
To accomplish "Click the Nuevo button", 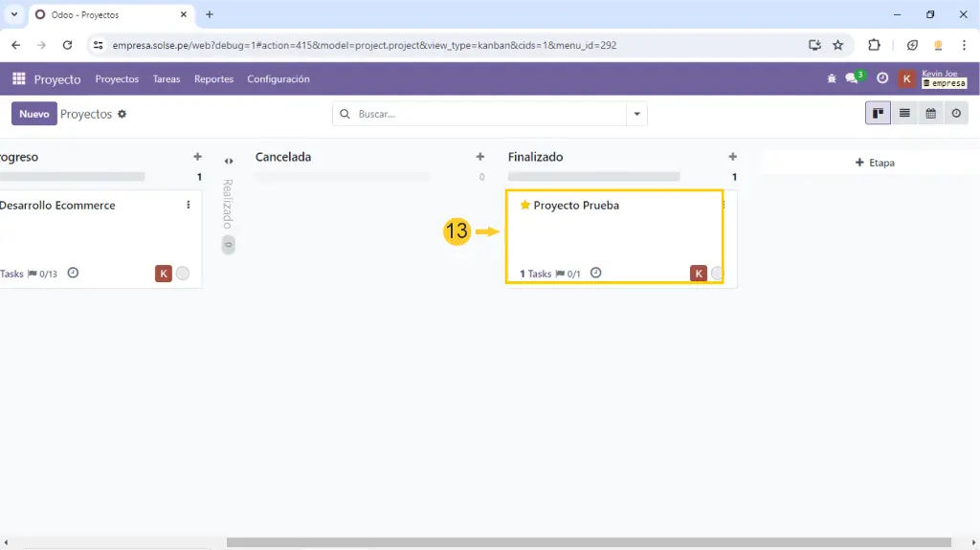I will (x=33, y=114).
